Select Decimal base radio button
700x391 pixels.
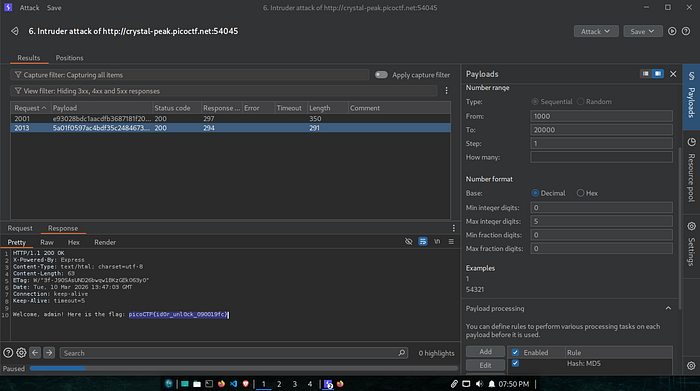[535, 193]
